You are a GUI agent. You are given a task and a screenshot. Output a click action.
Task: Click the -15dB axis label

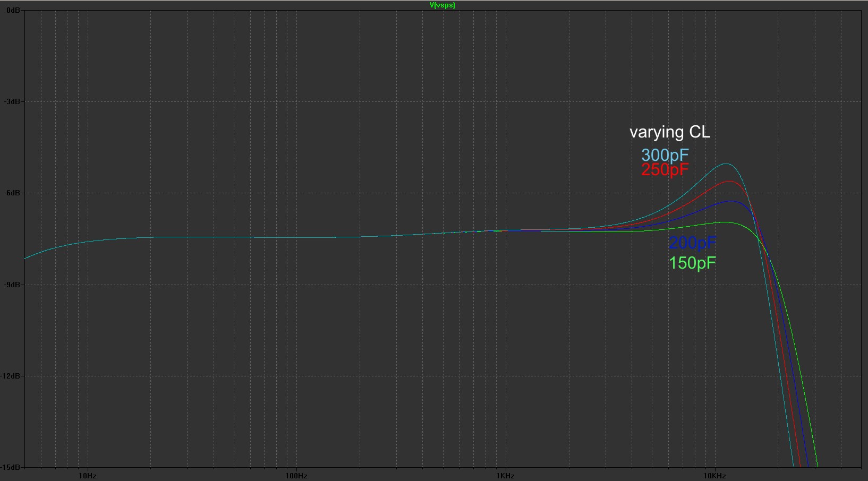(11, 467)
